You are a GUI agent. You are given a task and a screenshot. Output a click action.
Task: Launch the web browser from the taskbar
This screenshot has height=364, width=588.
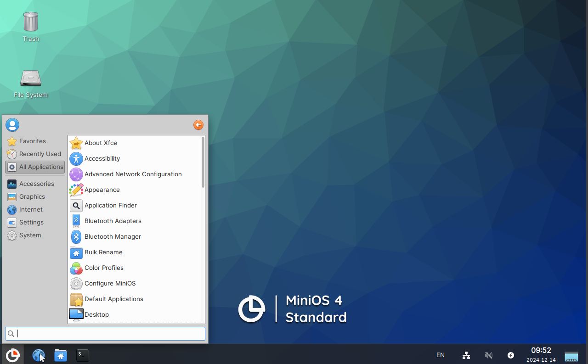39,355
